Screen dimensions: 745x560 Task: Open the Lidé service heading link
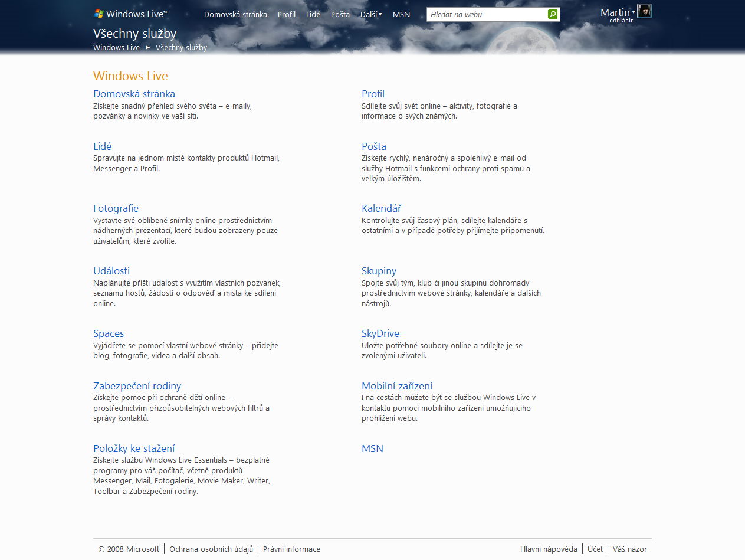click(x=102, y=146)
